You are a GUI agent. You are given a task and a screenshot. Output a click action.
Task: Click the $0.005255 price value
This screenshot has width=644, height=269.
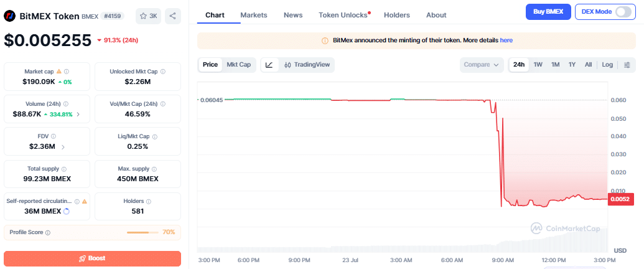[x=48, y=40]
